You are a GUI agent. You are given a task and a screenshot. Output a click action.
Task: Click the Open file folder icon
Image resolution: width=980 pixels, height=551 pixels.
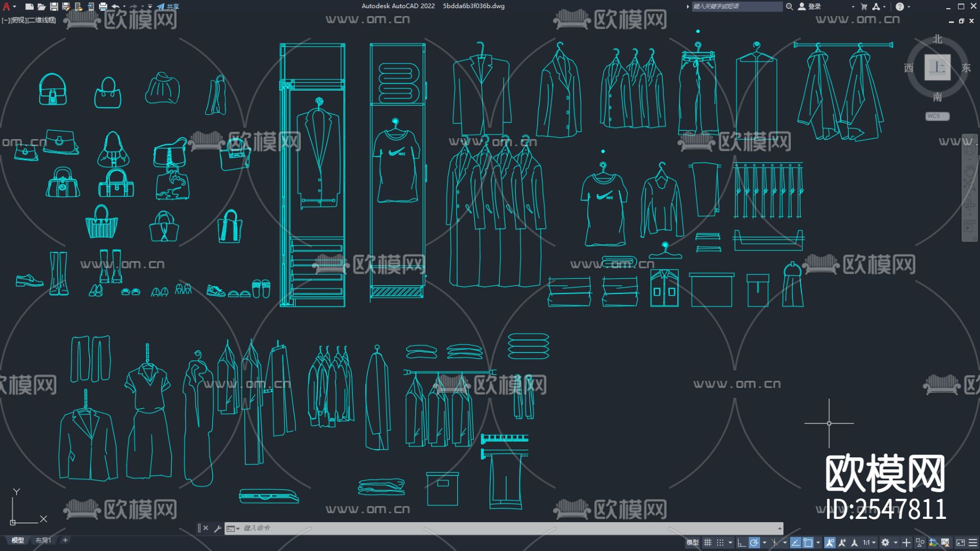(x=41, y=7)
